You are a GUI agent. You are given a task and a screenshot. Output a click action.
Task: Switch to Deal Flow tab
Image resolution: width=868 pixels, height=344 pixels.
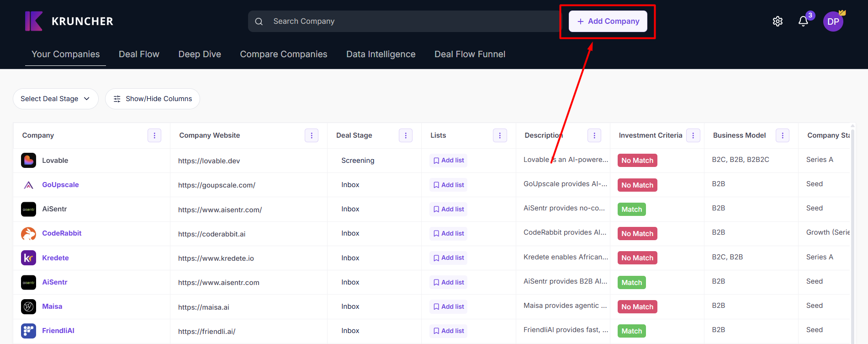[x=139, y=54]
